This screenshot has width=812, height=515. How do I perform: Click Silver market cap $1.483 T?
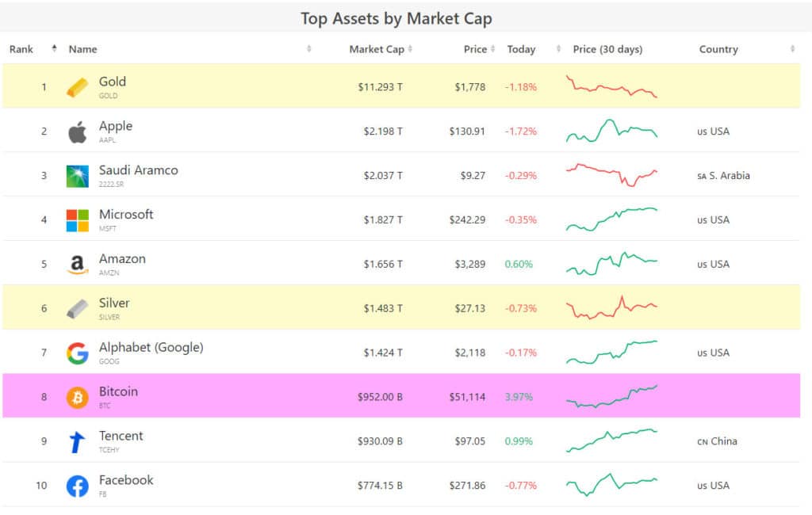tap(383, 308)
